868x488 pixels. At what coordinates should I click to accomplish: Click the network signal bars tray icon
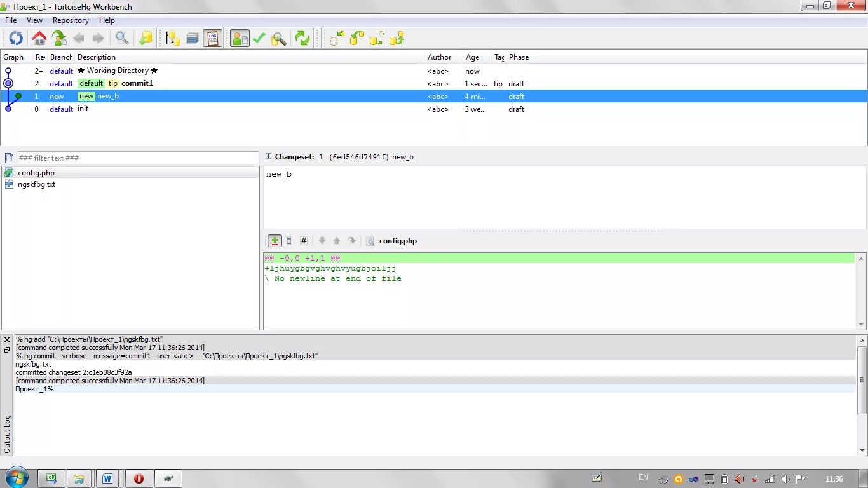[x=770, y=479]
